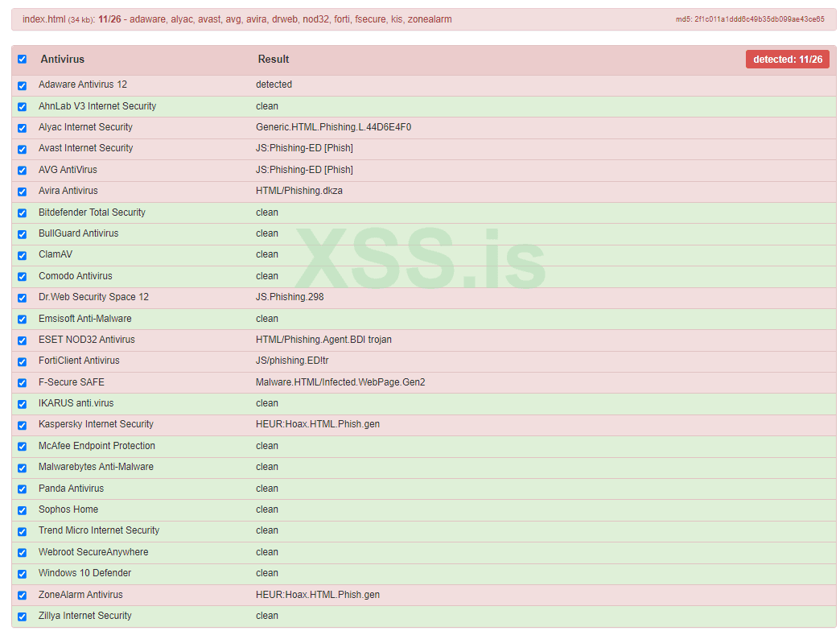Viewport: 840px width, 631px height.
Task: Uncheck the AhnLab V3 Internet Security checkbox
Action: pos(22,106)
